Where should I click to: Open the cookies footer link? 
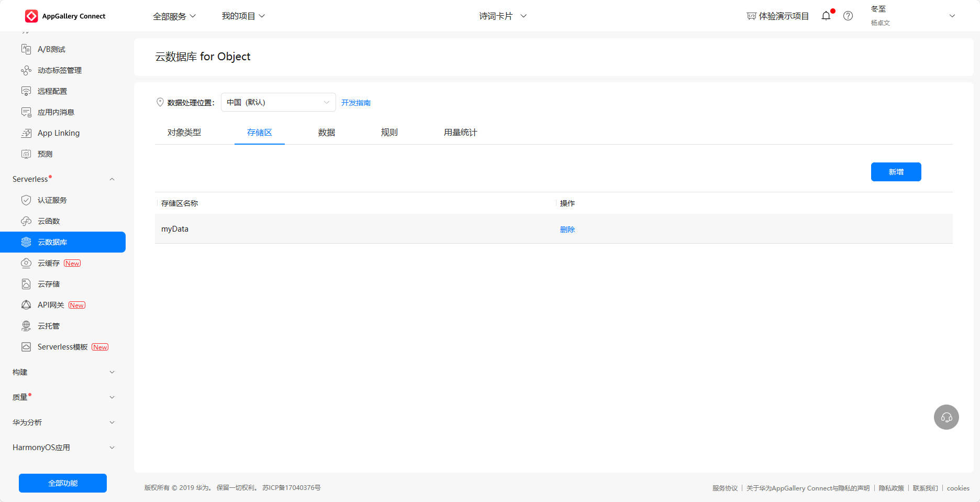click(x=958, y=488)
